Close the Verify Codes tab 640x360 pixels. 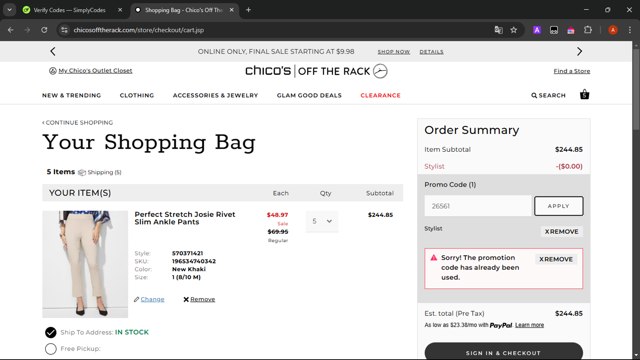point(120,10)
